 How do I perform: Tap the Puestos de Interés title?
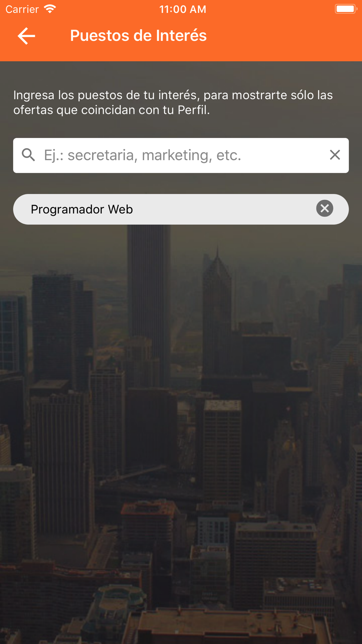point(138,35)
